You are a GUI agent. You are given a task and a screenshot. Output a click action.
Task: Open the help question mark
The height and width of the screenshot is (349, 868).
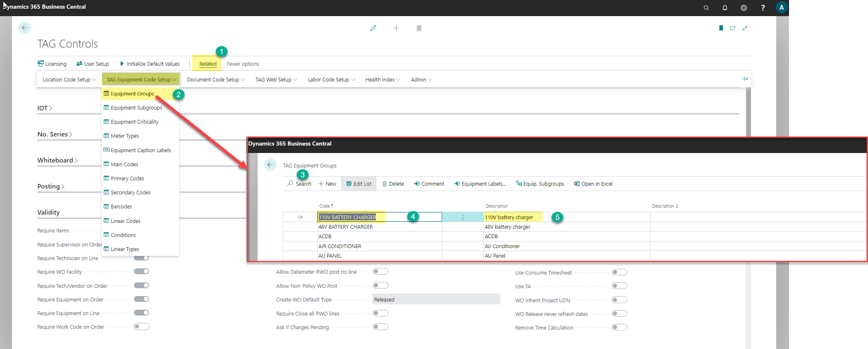pos(763,8)
